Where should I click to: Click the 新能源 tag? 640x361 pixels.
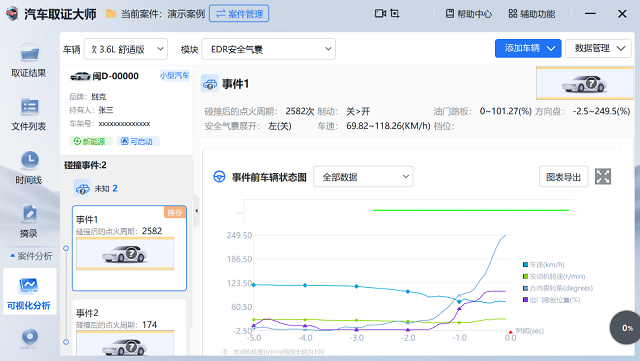click(90, 141)
